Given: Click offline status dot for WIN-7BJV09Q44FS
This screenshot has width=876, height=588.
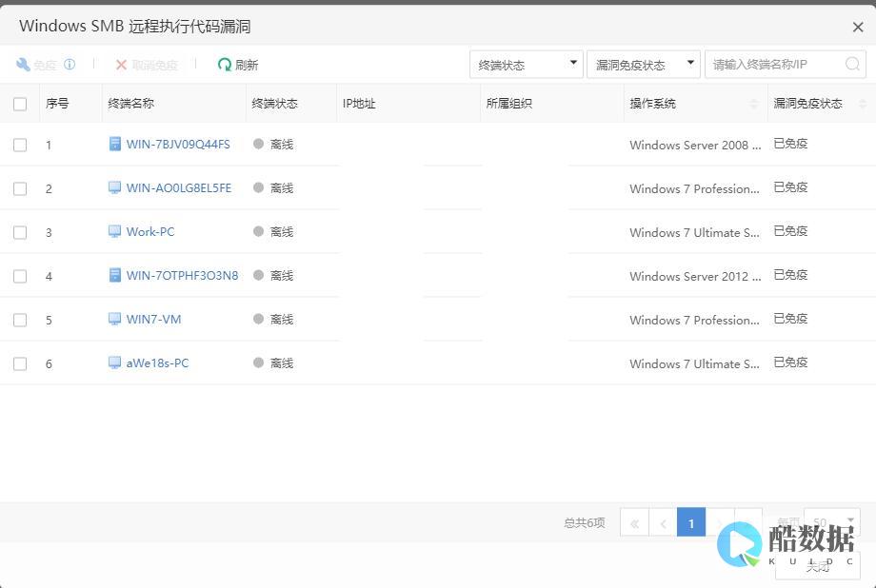Looking at the screenshot, I should pos(258,144).
